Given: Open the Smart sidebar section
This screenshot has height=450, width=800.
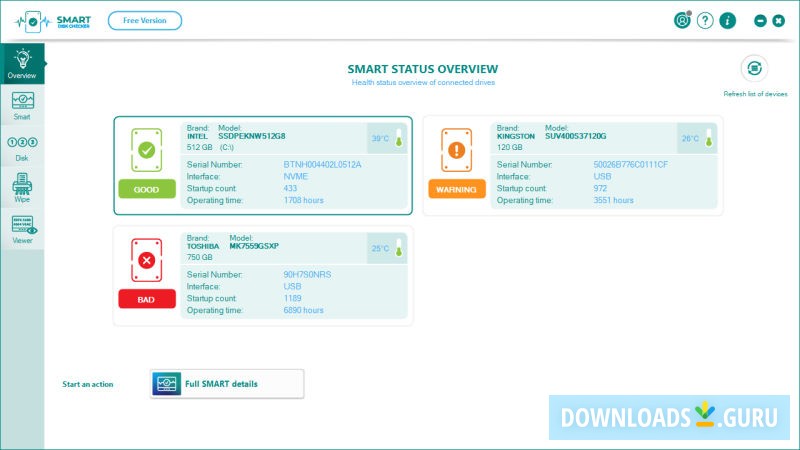Looking at the screenshot, I should point(22,106).
